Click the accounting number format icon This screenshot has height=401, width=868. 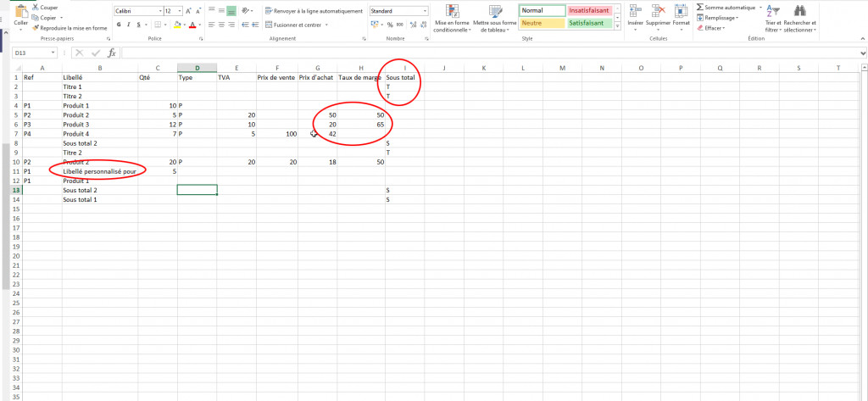click(x=376, y=25)
